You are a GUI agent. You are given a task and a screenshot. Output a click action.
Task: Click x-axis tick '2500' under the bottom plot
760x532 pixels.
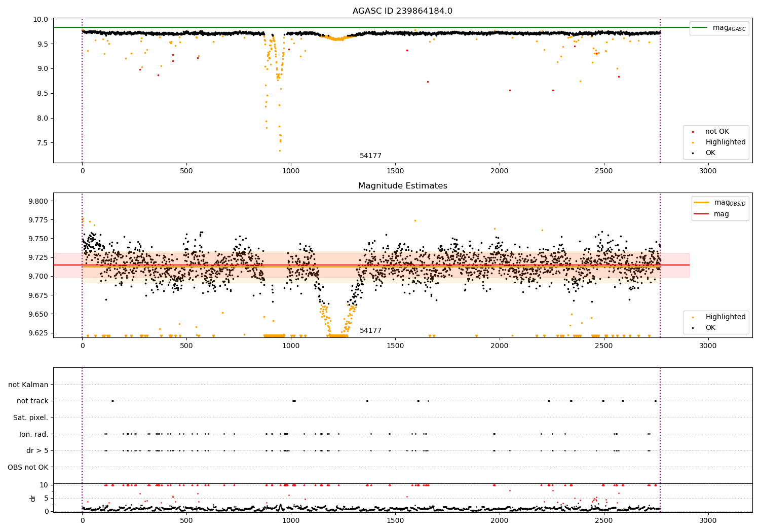[x=603, y=521]
